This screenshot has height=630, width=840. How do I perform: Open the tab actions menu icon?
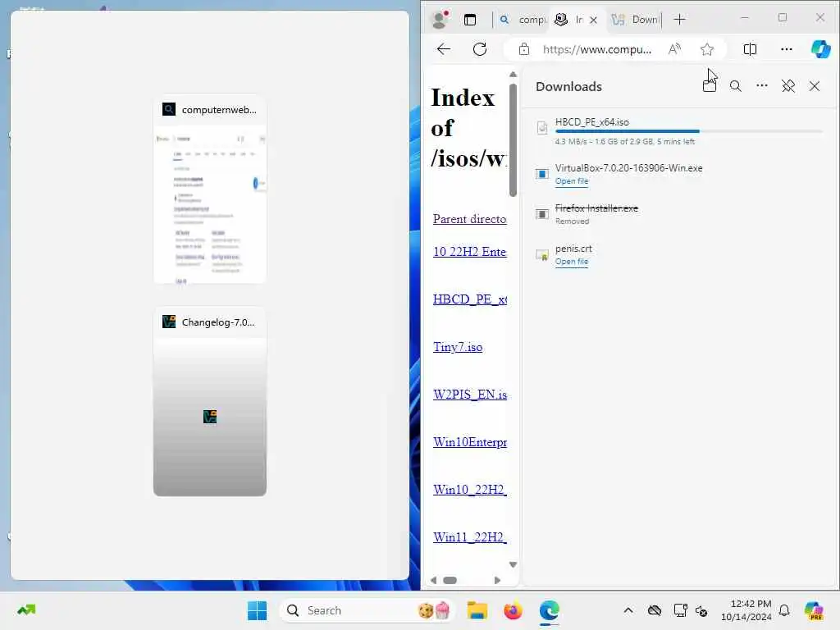pyautogui.click(x=470, y=20)
